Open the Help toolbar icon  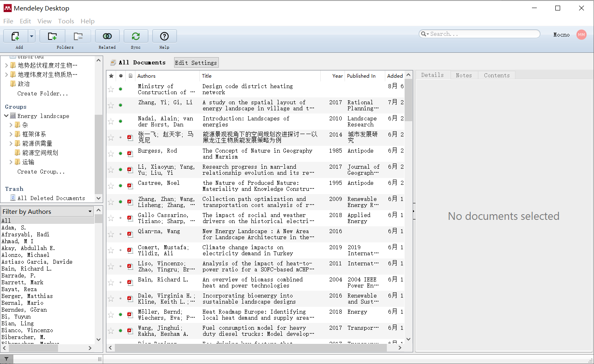pyautogui.click(x=164, y=36)
